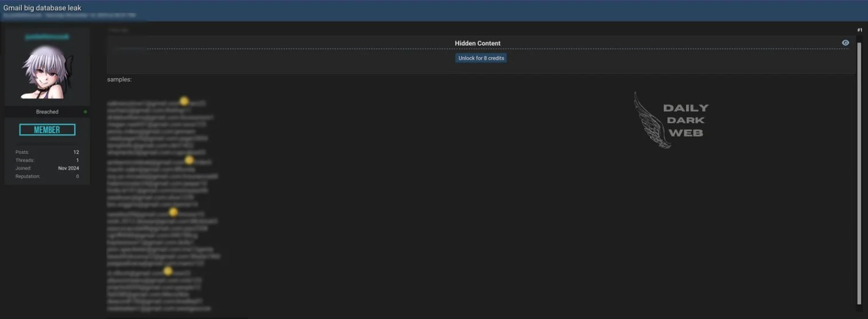Click the vertical scrollbar on the right
Image resolution: width=868 pixels, height=319 pixels.
[859, 172]
